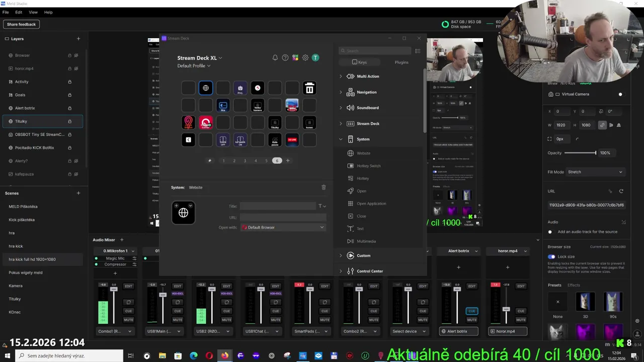Image resolution: width=644 pixels, height=362 pixels.
Task: Open the Edit menu
Action: (19, 12)
